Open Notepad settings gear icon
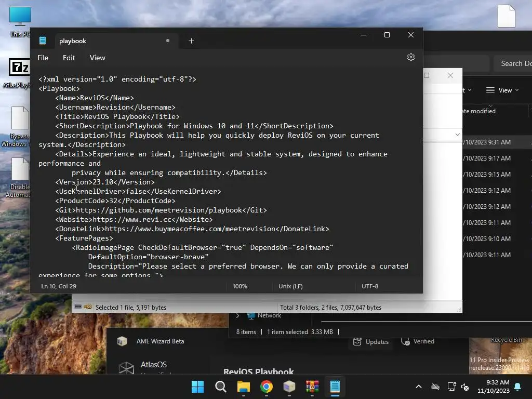This screenshot has width=532, height=399. point(410,57)
